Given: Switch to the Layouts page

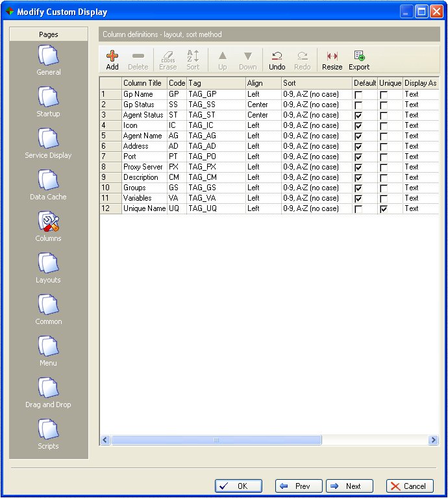Looking at the screenshot, I should [49, 264].
